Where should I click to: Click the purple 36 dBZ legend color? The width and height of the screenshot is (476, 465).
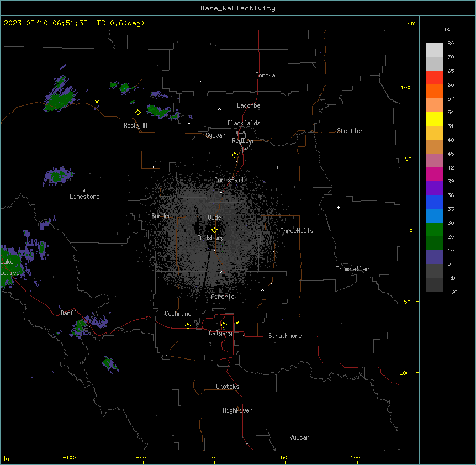tap(434, 188)
